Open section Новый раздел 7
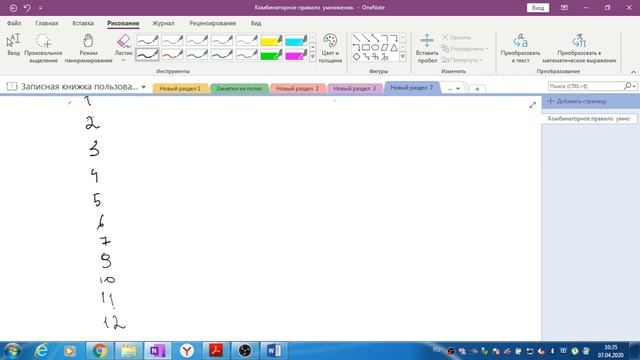 point(412,87)
